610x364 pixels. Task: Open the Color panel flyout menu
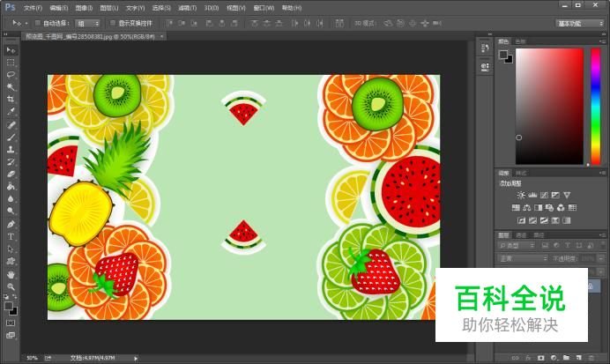tap(603, 41)
